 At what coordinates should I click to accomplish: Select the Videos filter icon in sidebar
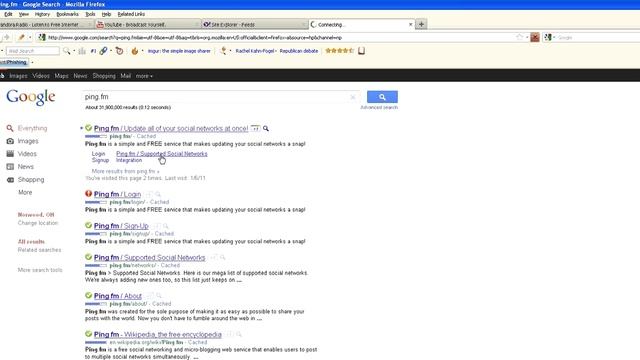pos(10,154)
